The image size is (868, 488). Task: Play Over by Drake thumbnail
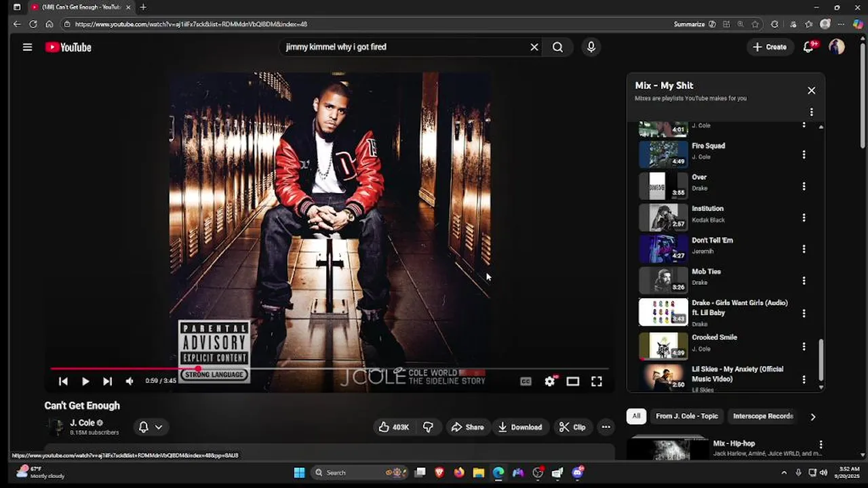[x=663, y=186]
